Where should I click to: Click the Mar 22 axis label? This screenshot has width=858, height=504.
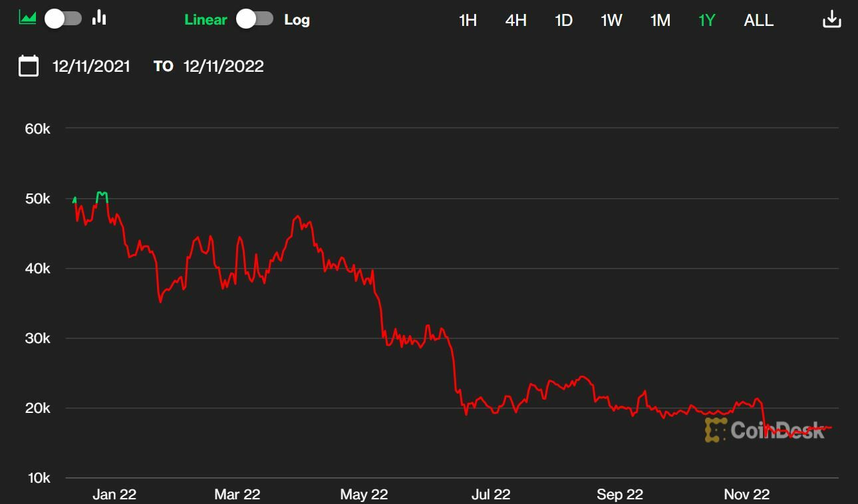(x=237, y=494)
